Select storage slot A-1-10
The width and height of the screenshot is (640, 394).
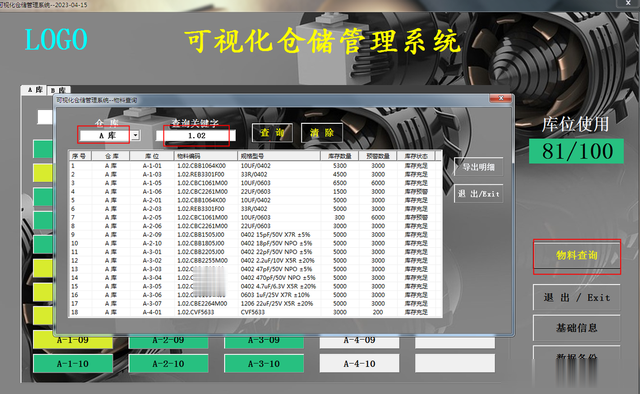pos(73,363)
